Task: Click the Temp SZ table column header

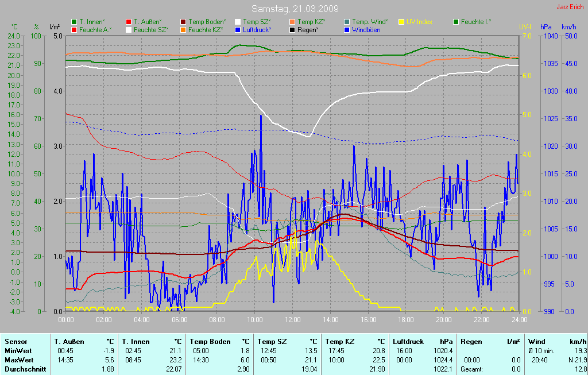Action: pos(272,342)
